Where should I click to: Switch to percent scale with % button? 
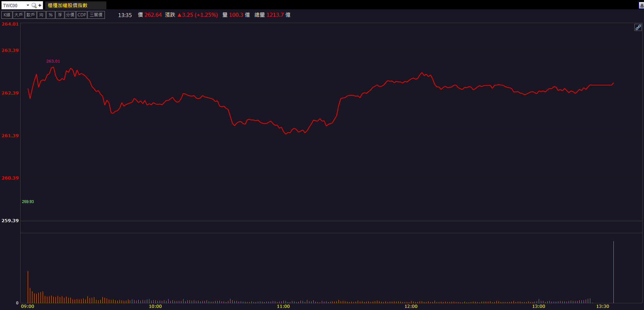(x=50, y=15)
